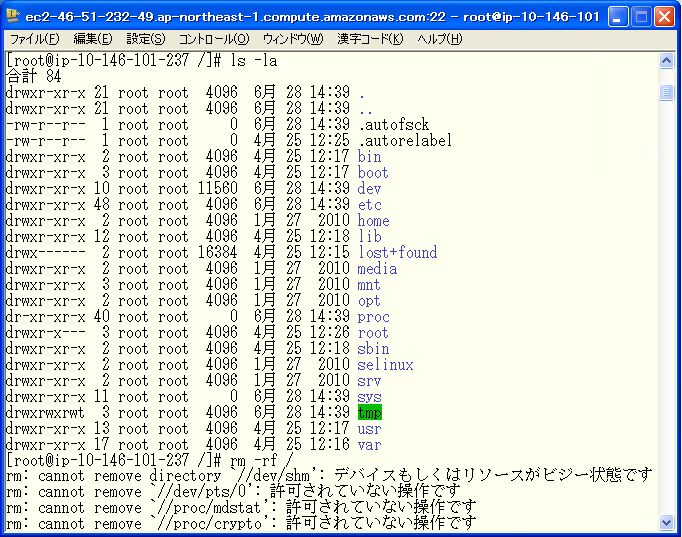The height and width of the screenshot is (537, 682).
Task: Click the proc directory name
Action: (374, 317)
